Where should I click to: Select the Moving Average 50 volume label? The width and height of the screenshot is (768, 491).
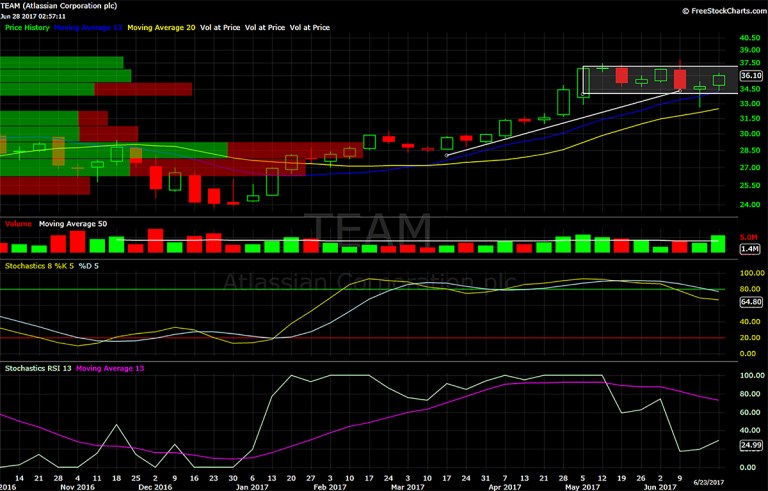(73, 224)
